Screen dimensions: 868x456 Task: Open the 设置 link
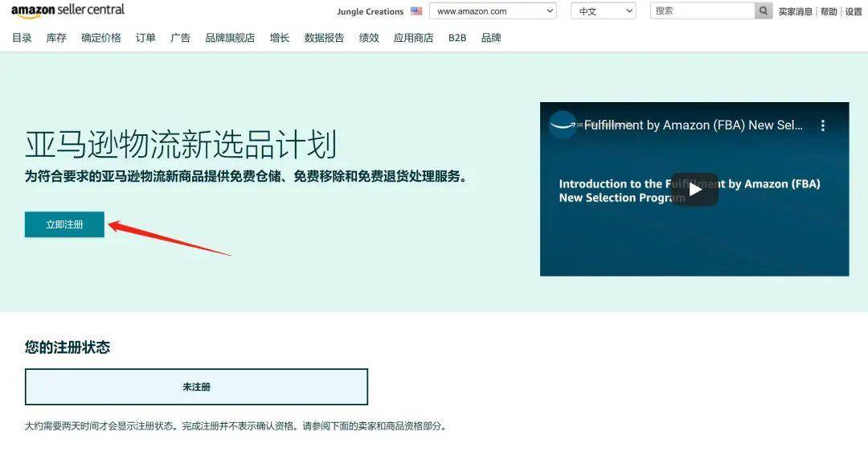point(854,11)
